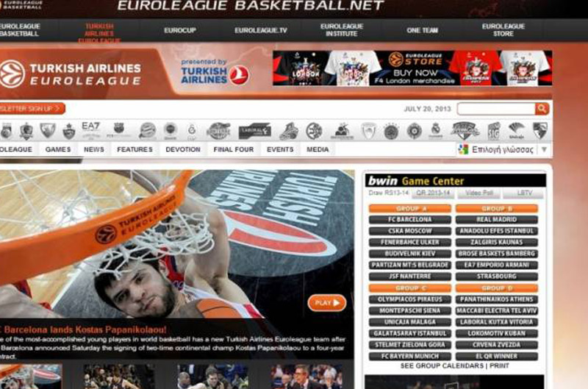Screen dimensions: 588x389
Task: Select Fenerbahce Ulker in Group A
Action: [x=410, y=243]
